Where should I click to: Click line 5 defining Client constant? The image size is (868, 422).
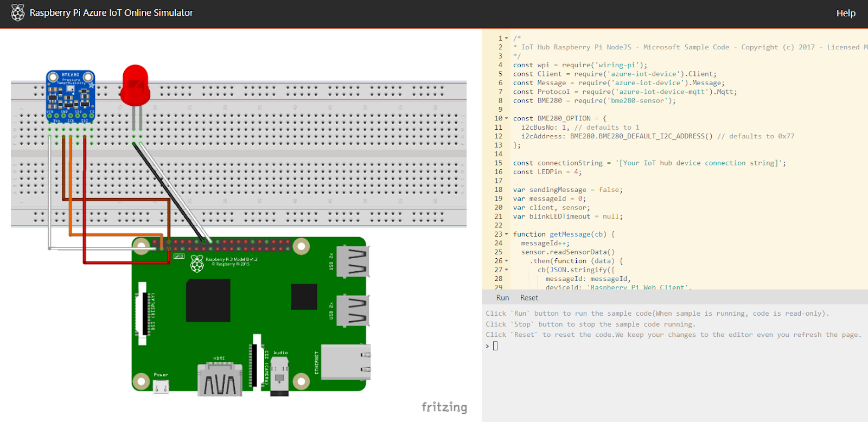pos(615,74)
